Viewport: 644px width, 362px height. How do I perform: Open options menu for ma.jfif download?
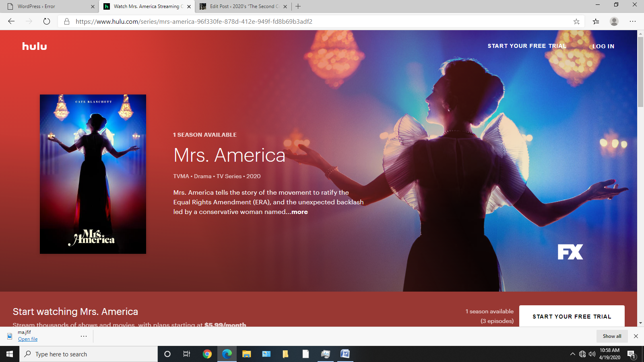(84, 336)
